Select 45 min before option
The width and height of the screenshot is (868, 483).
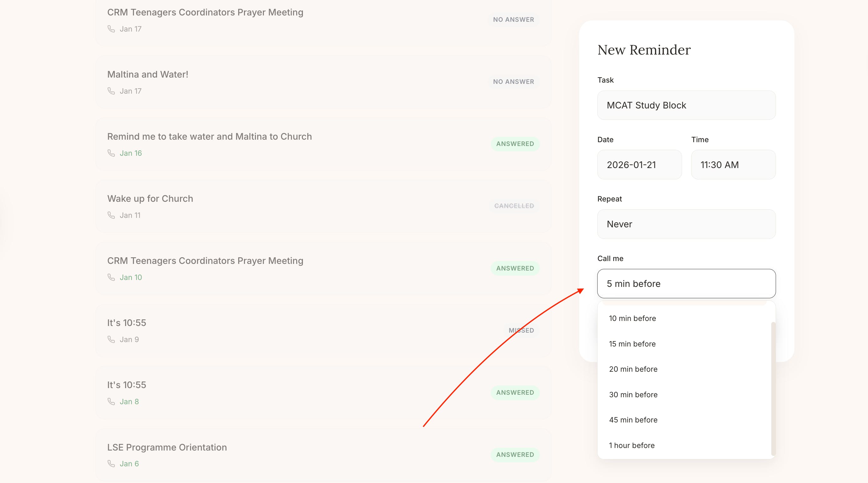[633, 420]
